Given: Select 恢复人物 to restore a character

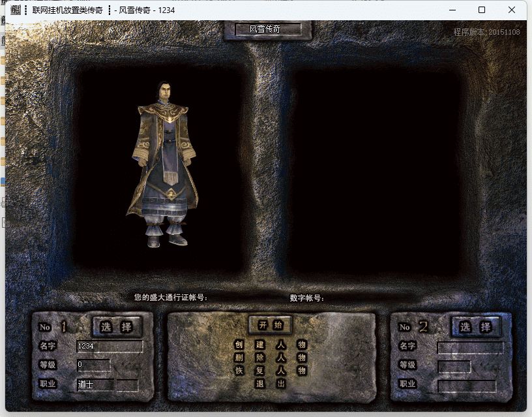Looking at the screenshot, I should pos(271,371).
